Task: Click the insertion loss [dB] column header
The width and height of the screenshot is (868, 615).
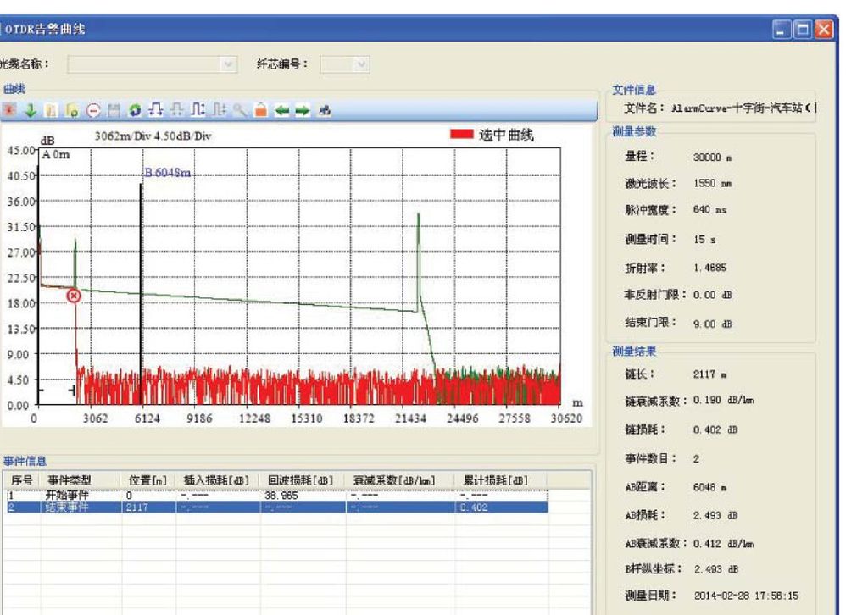Action: click(218, 480)
